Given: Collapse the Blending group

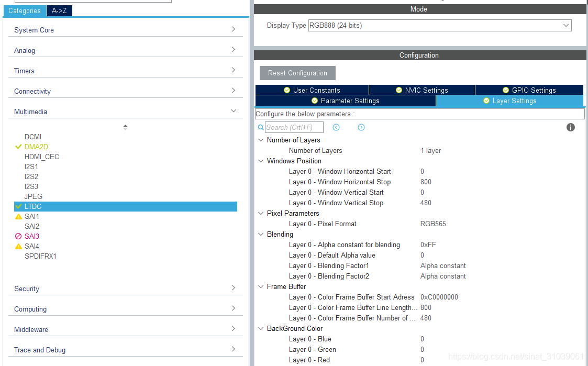Looking at the screenshot, I should 261,235.
